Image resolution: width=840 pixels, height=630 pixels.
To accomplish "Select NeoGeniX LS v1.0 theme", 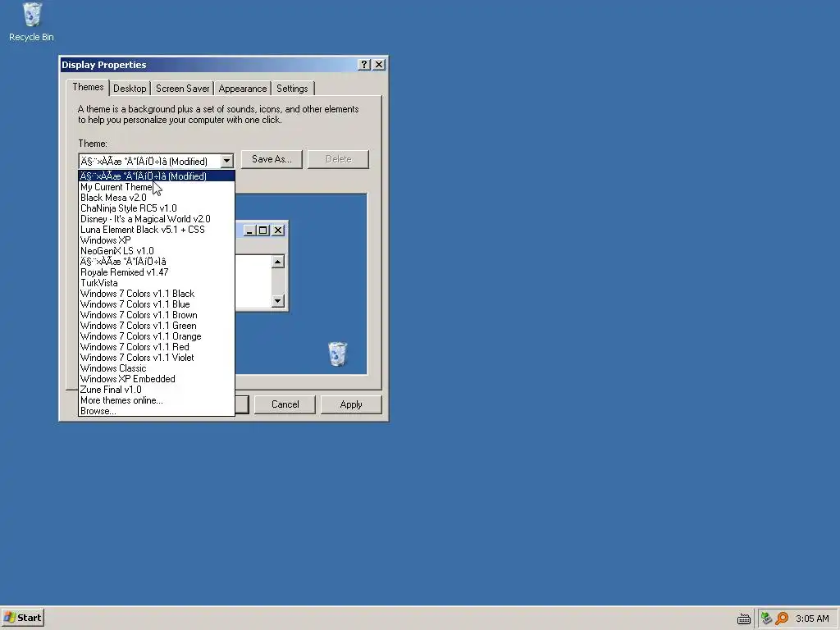I will (x=157, y=251).
